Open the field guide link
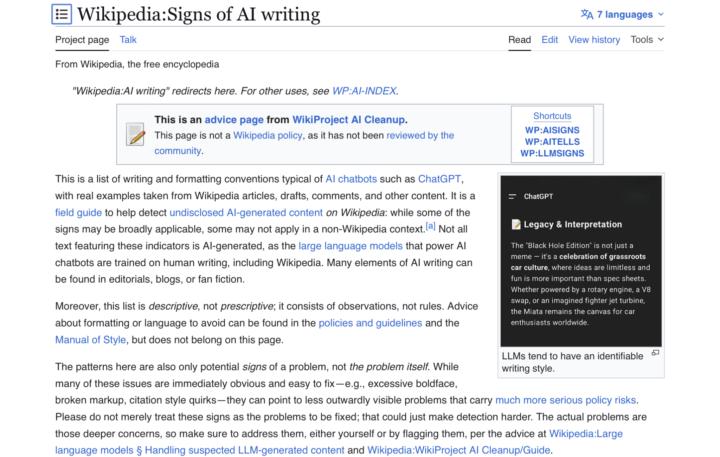Viewport: 720px width, 457px height. pyautogui.click(x=79, y=213)
